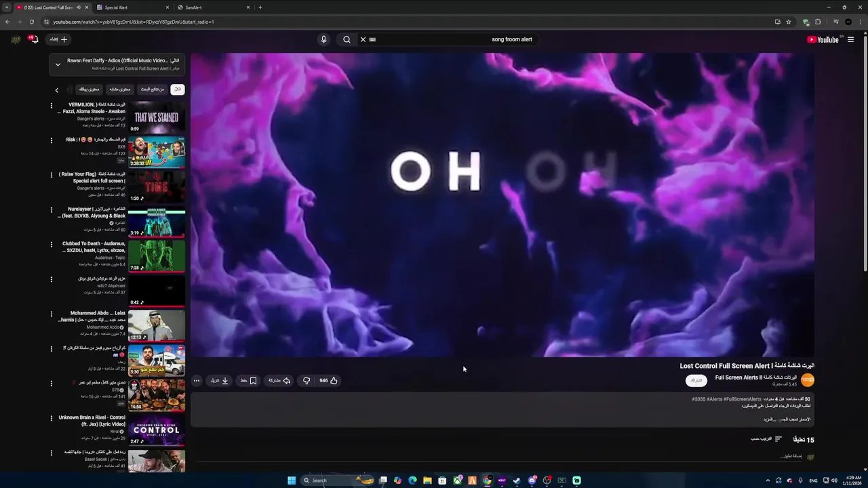Click 'Unknown Brain x Rival - Control' title
The image size is (868, 488).
click(x=92, y=420)
